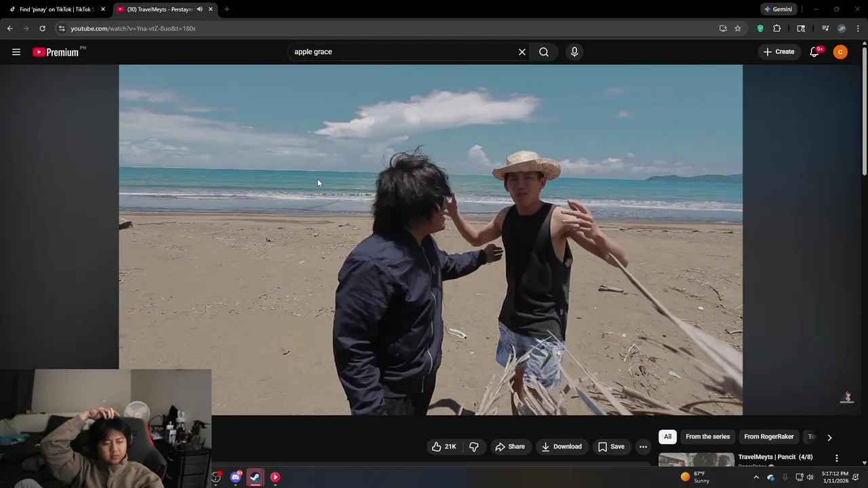Open Discord in the taskbar
The height and width of the screenshot is (488, 868).
coord(235,477)
